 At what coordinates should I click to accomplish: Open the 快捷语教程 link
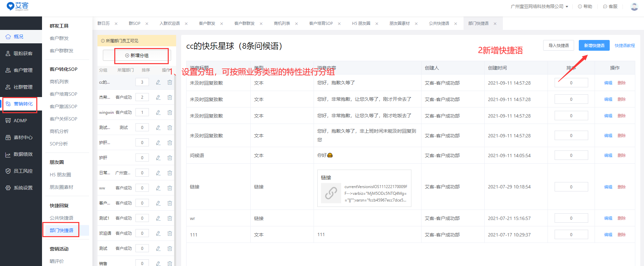point(625,46)
